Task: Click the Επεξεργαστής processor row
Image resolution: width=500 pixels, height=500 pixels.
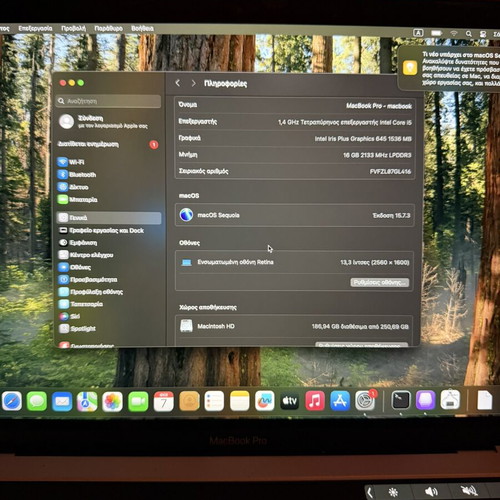Action: click(x=295, y=122)
